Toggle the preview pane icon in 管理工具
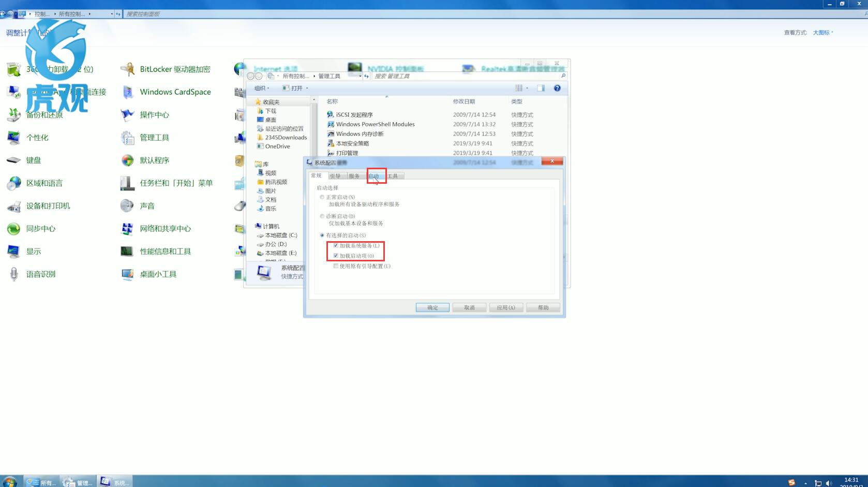This screenshot has width=868, height=487. [541, 88]
